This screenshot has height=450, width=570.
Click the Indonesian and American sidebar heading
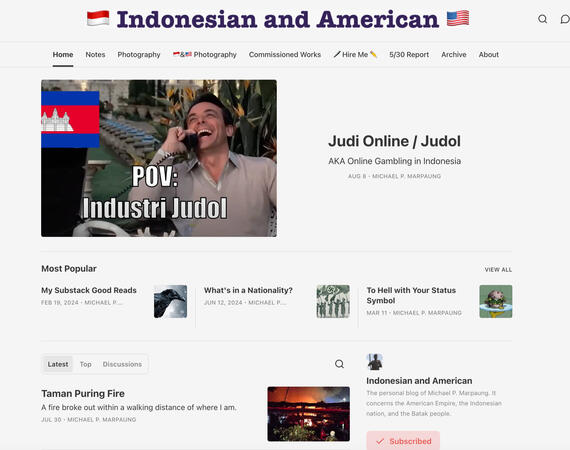(419, 381)
